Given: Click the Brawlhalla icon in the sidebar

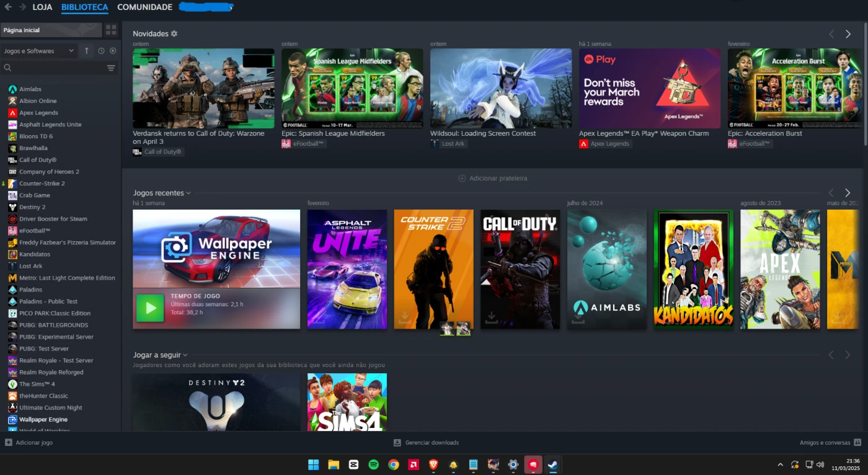Looking at the screenshot, I should pyautogui.click(x=12, y=148).
